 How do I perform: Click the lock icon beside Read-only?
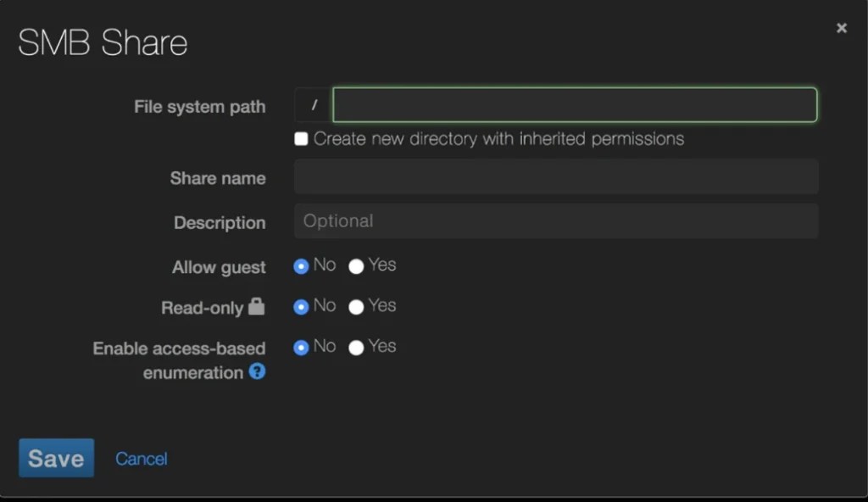pyautogui.click(x=259, y=308)
